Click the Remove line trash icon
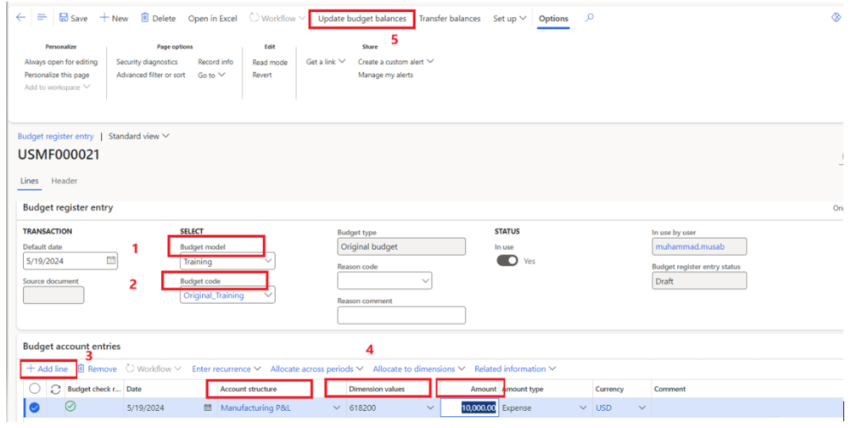This screenshot has height=428, width=868. click(81, 369)
